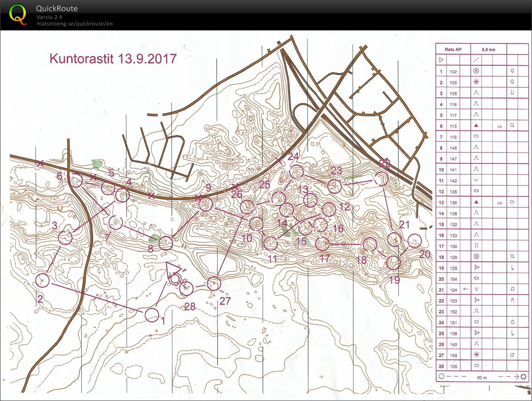Click control code 100 in description row 28
The height and width of the screenshot is (401, 532).
tap(453, 366)
